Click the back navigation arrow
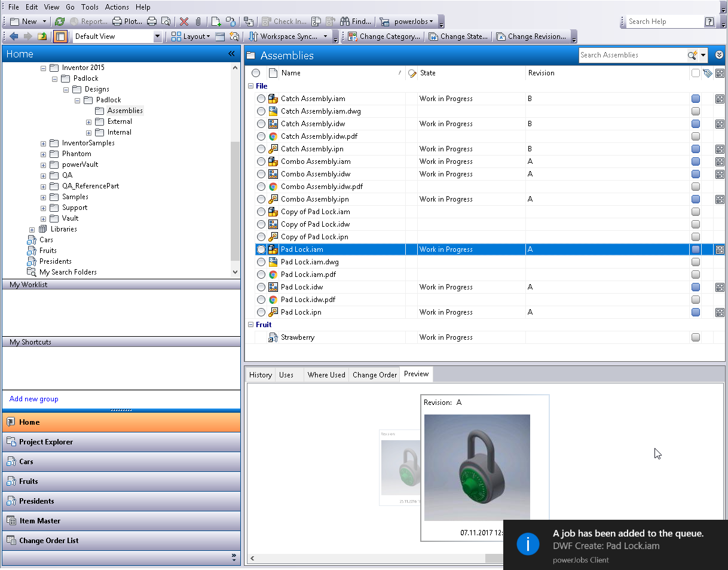This screenshot has width=728, height=570. pos(13,36)
